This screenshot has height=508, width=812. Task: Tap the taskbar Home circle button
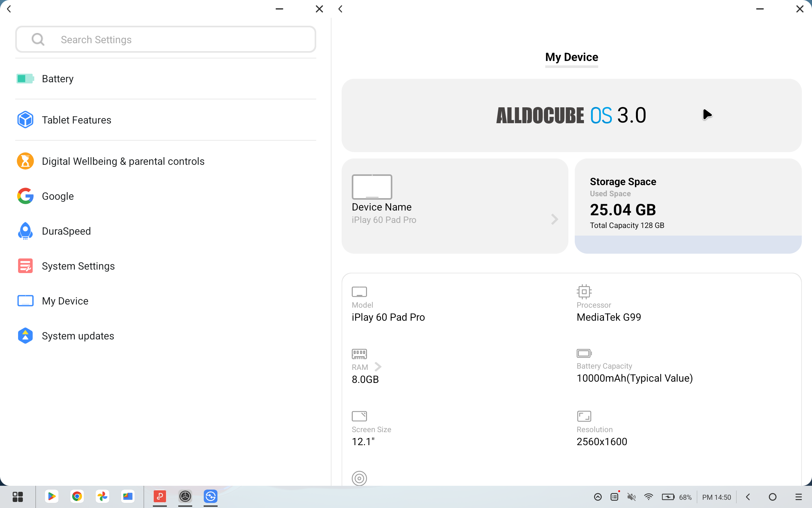click(x=772, y=497)
